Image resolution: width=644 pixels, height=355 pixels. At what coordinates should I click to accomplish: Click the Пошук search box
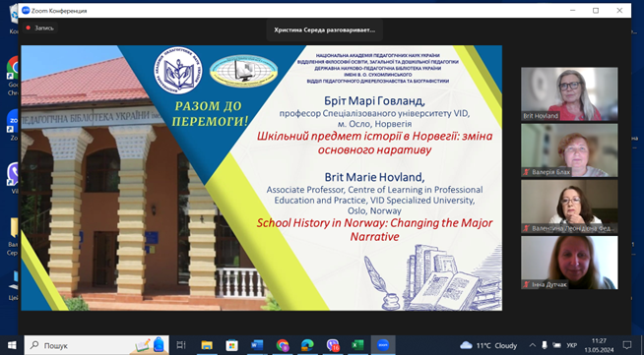click(97, 345)
